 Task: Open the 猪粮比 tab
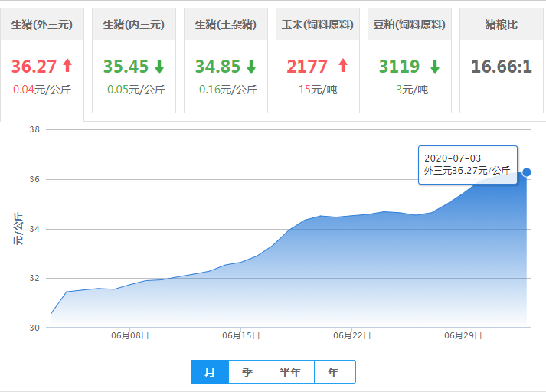pyautogui.click(x=501, y=24)
